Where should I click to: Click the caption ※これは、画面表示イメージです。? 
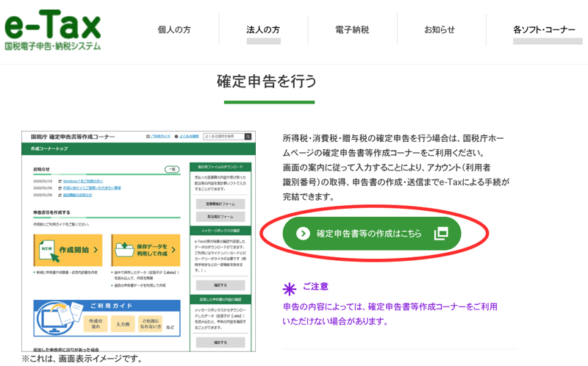82,359
